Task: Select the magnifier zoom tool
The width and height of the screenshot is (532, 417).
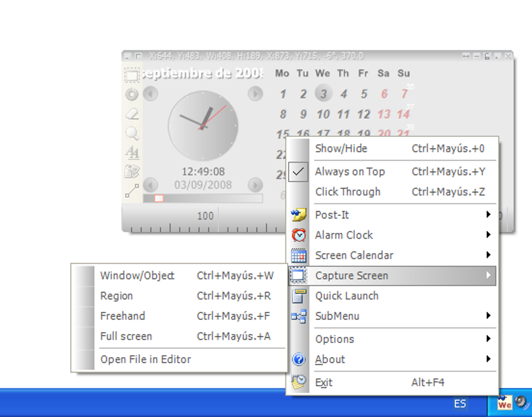Action: click(131, 132)
